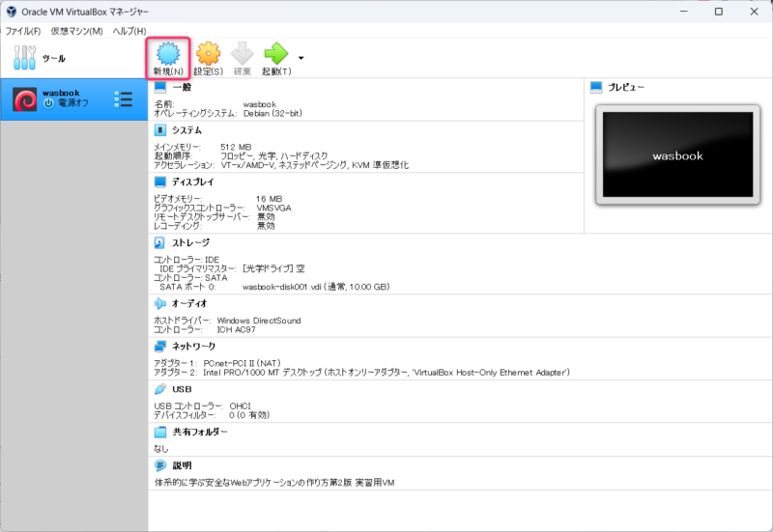Click the Display (ディスプレイ) section icon

[160, 182]
